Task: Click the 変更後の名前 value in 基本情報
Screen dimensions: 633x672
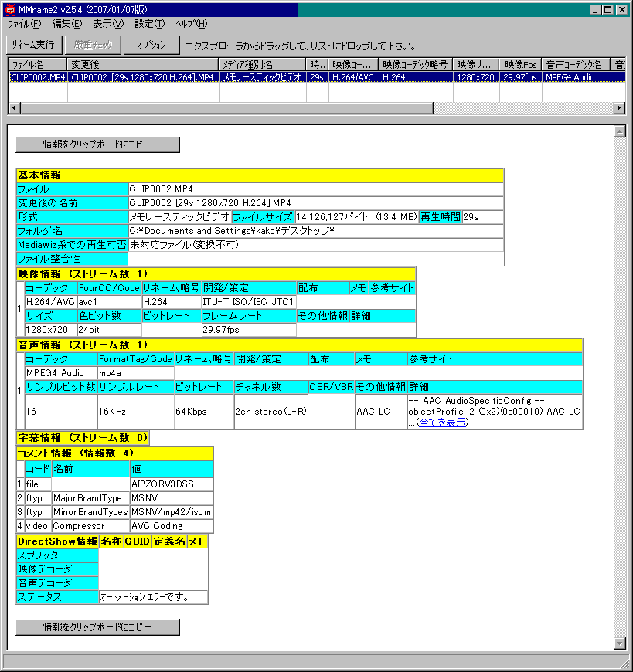Action: point(210,202)
